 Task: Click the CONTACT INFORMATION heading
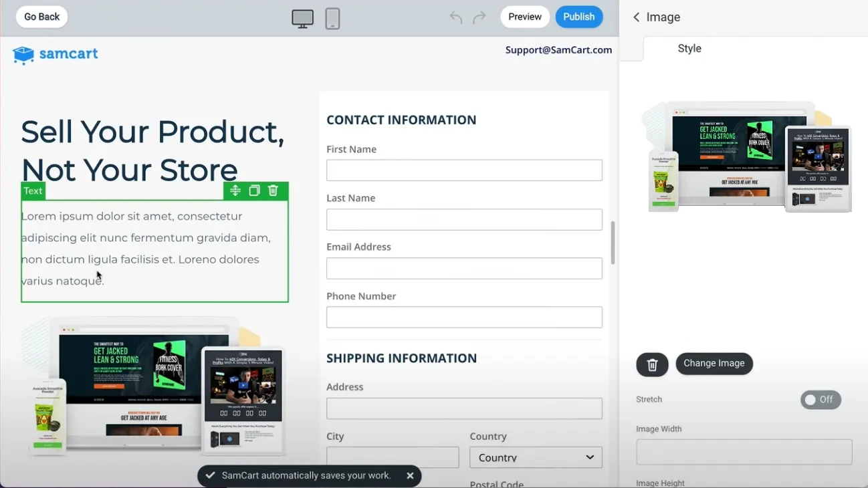(401, 120)
